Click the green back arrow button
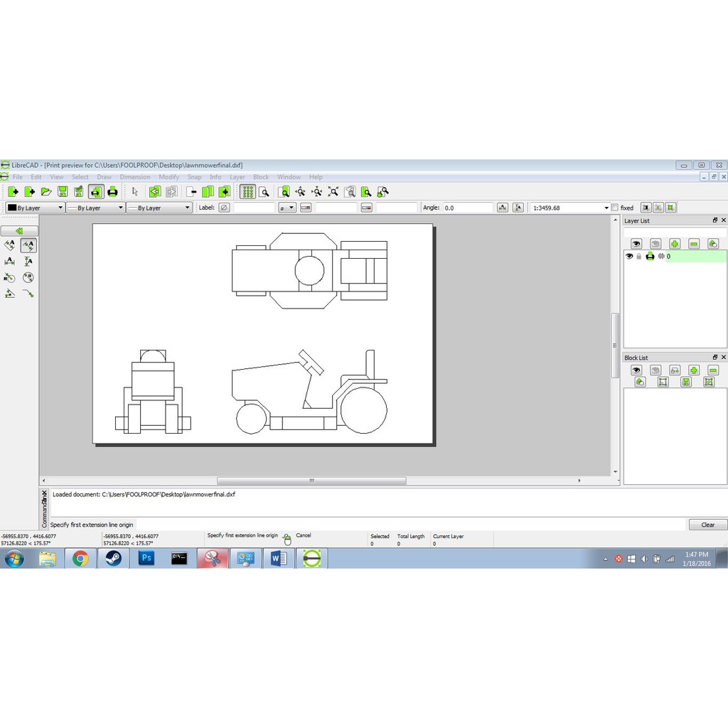This screenshot has width=728, height=728. tap(19, 230)
